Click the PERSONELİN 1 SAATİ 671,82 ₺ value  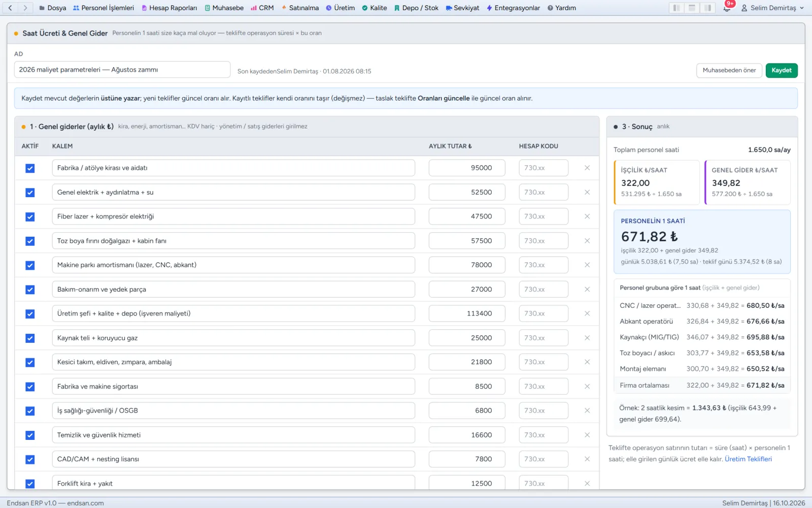[649, 236]
